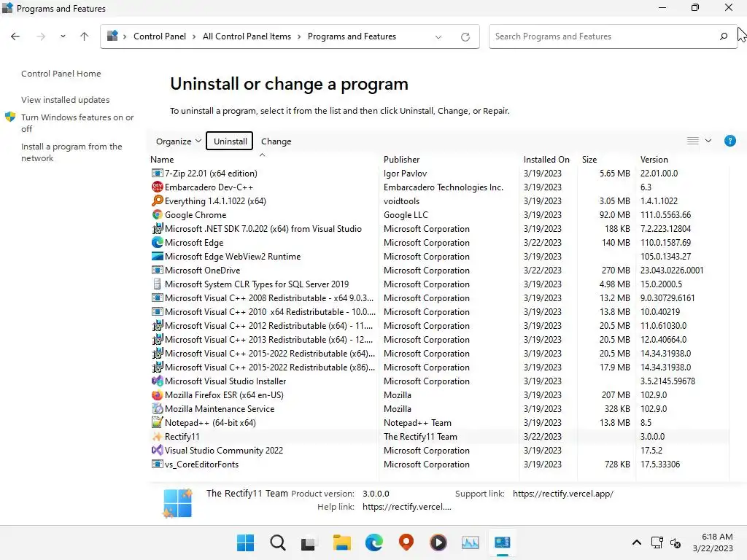
Task: Click Control Panel breadcrumb
Action: 160,36
